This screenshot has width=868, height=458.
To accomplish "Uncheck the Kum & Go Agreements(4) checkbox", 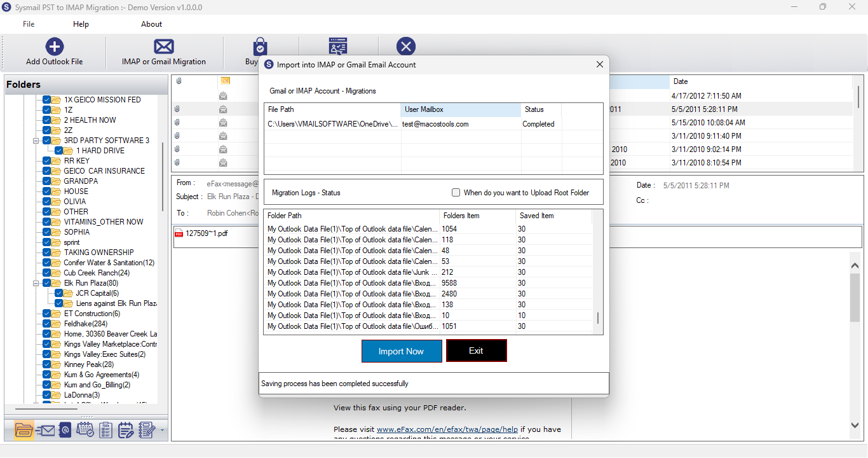I will click(46, 375).
